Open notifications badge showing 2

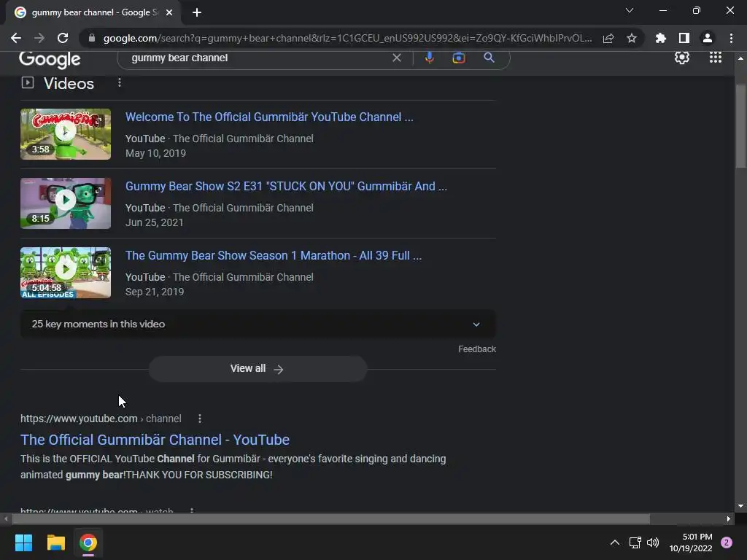pyautogui.click(x=727, y=542)
